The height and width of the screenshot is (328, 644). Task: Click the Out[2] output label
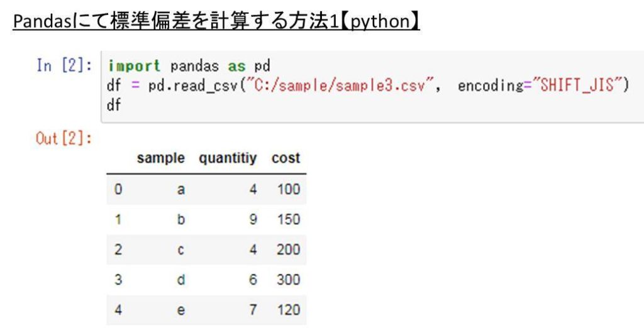tap(64, 139)
